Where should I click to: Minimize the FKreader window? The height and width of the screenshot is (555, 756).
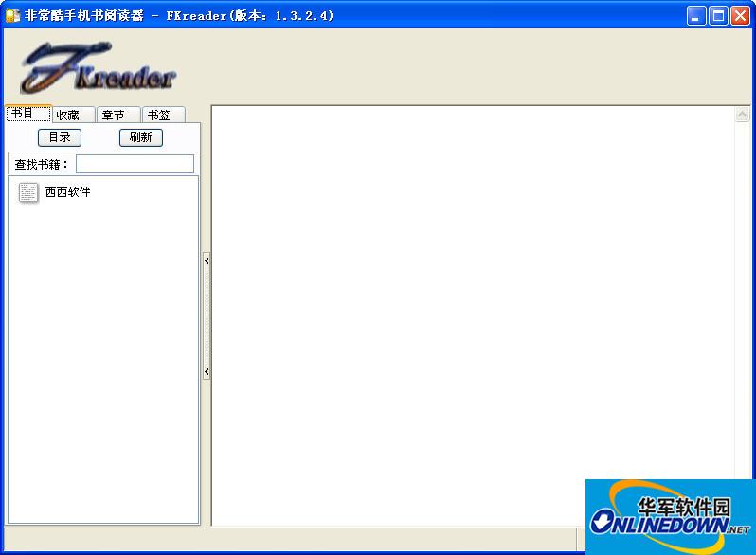696,15
